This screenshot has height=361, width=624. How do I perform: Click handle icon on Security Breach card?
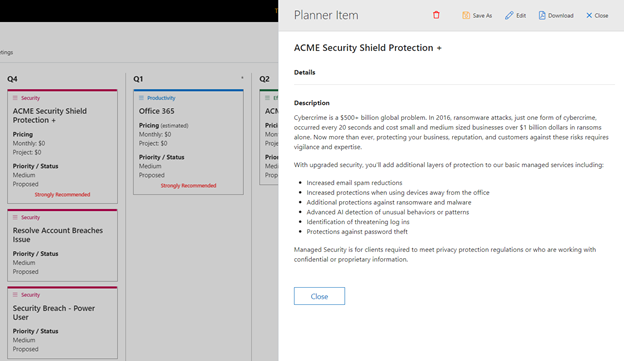coord(15,295)
